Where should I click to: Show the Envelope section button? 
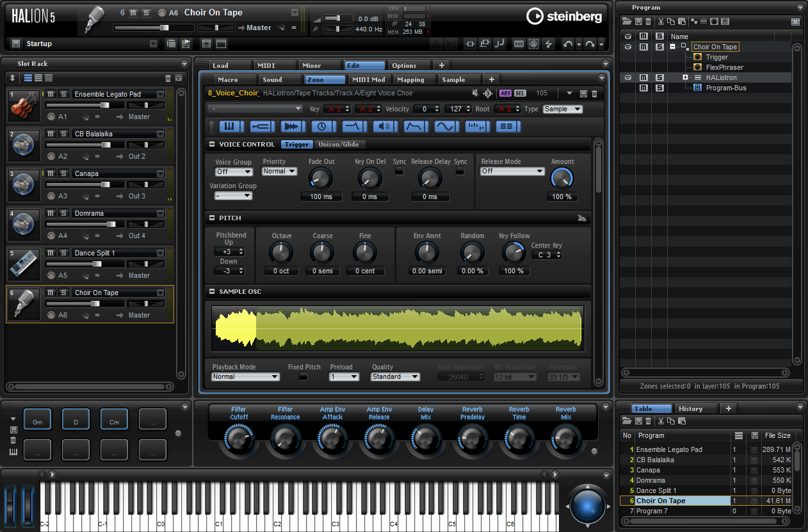tap(416, 126)
